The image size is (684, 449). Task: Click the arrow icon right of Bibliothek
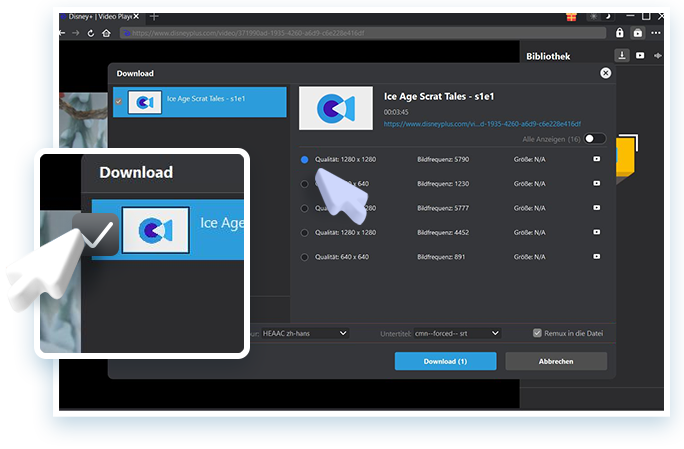pos(658,55)
